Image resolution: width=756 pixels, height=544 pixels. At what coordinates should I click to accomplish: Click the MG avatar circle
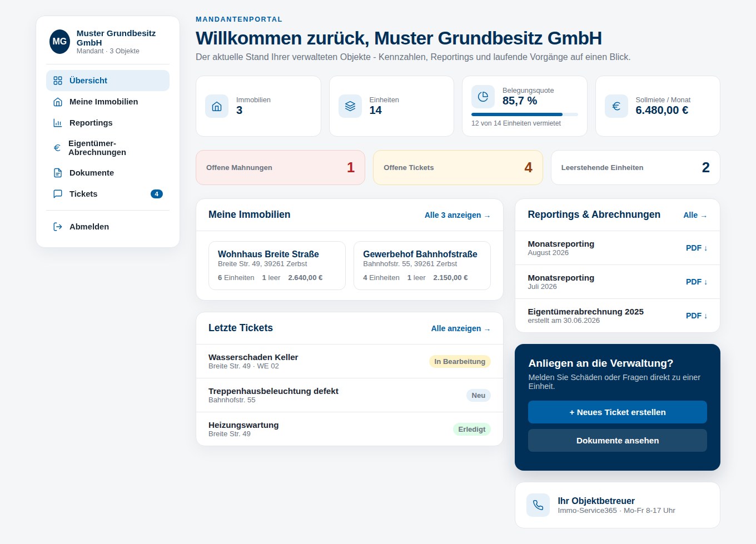pyautogui.click(x=59, y=42)
